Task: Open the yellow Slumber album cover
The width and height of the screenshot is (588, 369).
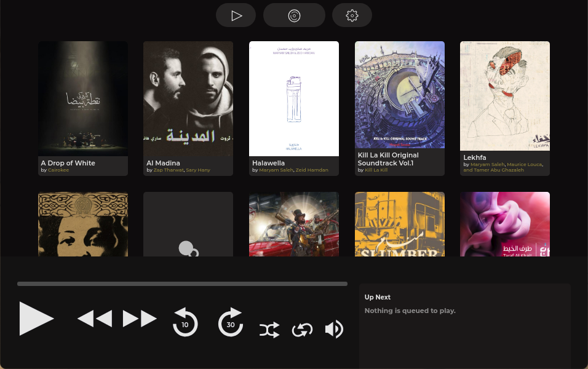Action: coord(400,224)
